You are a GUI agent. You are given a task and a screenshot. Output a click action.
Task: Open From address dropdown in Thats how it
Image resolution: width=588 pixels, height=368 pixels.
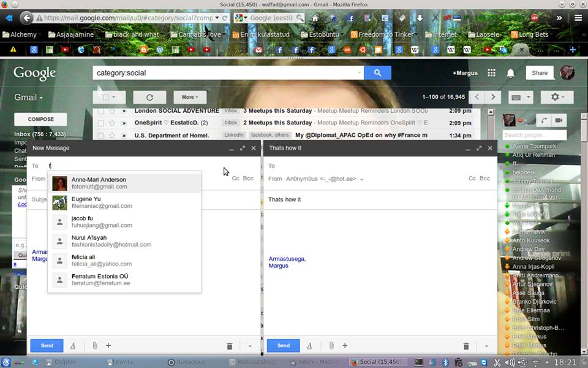362,180
